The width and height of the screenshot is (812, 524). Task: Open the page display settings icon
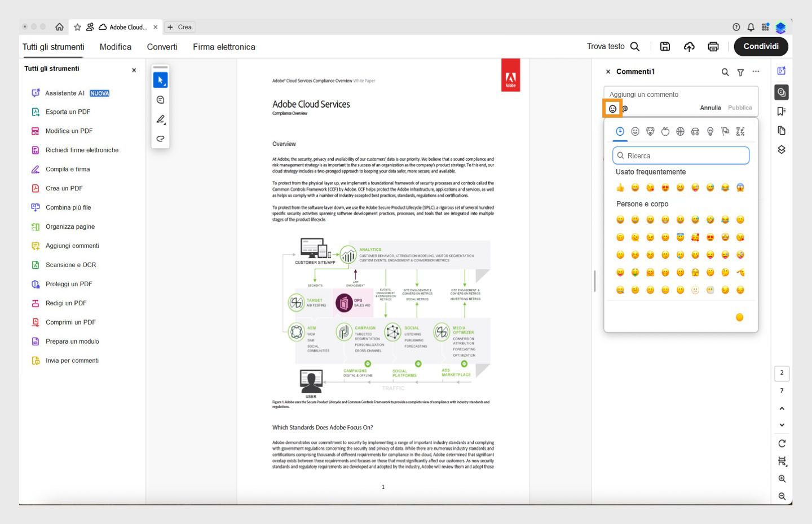click(x=782, y=461)
